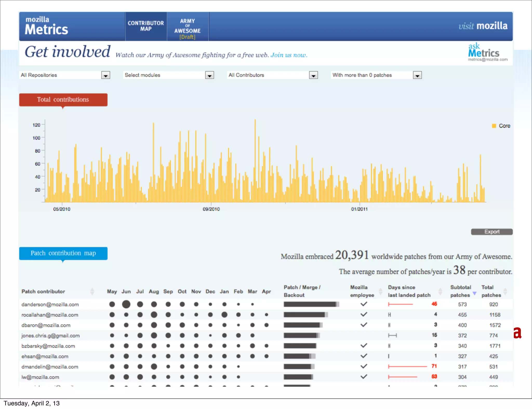Sort by Patch contributor column arrows
Viewport: 532px width, 409px height.
coord(92,291)
